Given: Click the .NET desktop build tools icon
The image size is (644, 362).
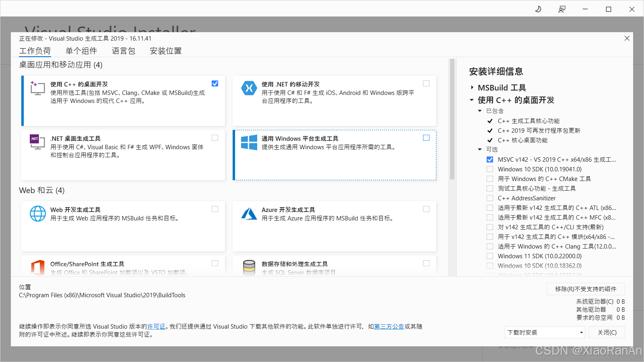Looking at the screenshot, I should point(37,142).
